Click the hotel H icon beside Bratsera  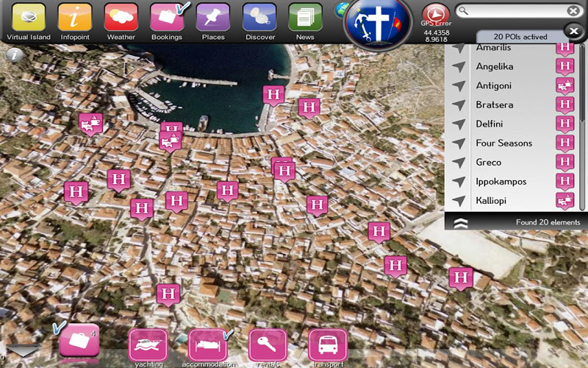564,105
